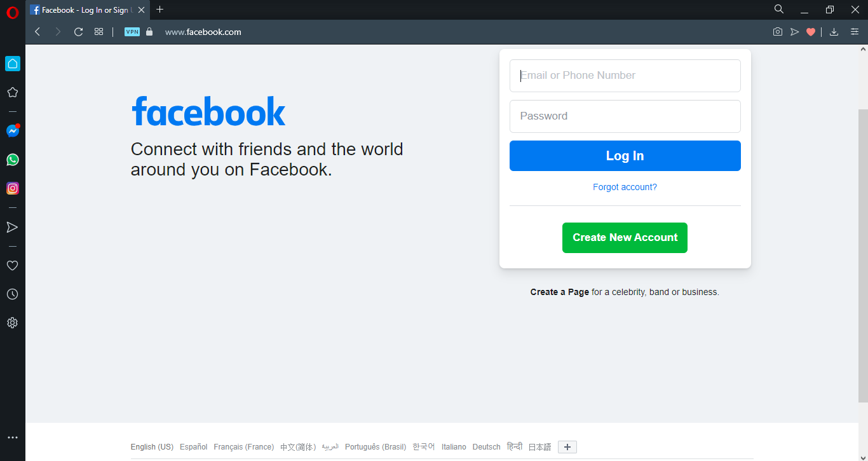This screenshot has height=461, width=868.
Task: Open the sidebar three-dots setup menu
Action: 12,437
